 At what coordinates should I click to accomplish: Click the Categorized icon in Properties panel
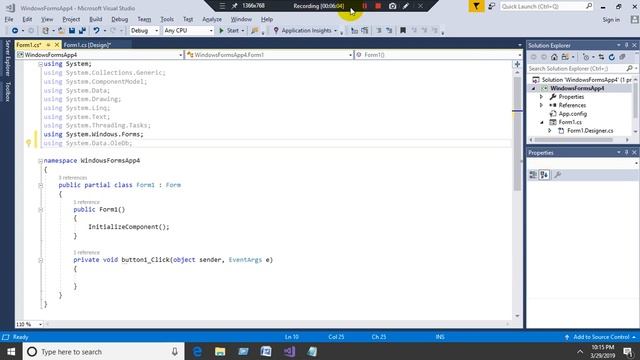coord(533,175)
